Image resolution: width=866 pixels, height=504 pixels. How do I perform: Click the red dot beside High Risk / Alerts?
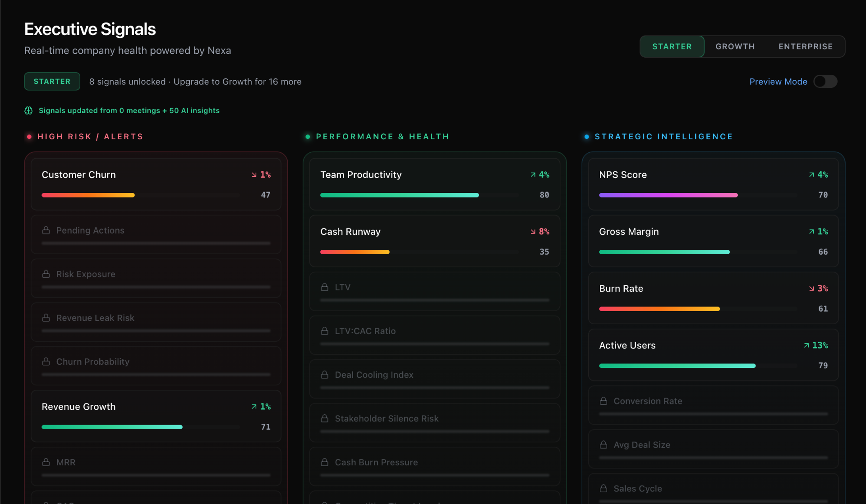29,137
